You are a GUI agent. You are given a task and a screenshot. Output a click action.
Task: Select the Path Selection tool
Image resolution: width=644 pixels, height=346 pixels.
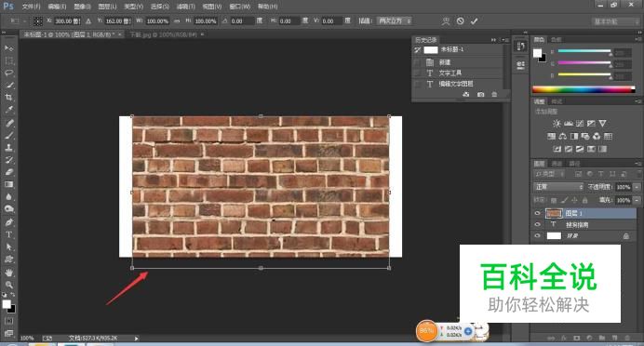tap(8, 246)
